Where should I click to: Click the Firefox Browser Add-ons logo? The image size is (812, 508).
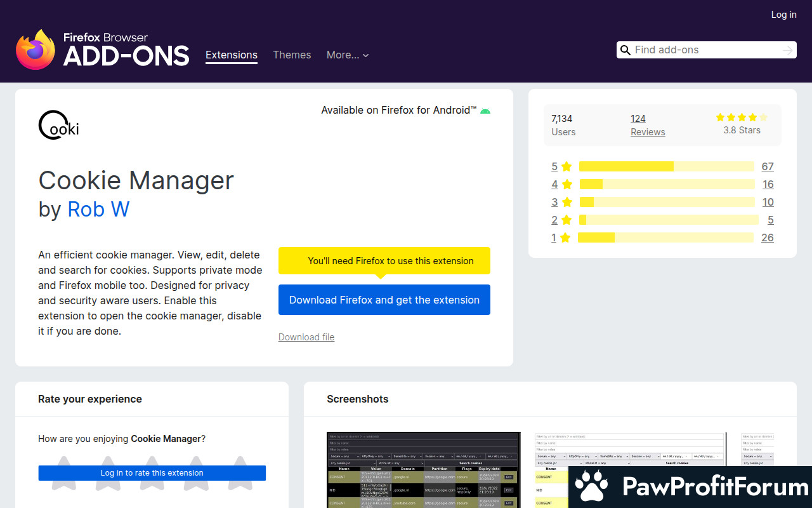[x=103, y=50]
